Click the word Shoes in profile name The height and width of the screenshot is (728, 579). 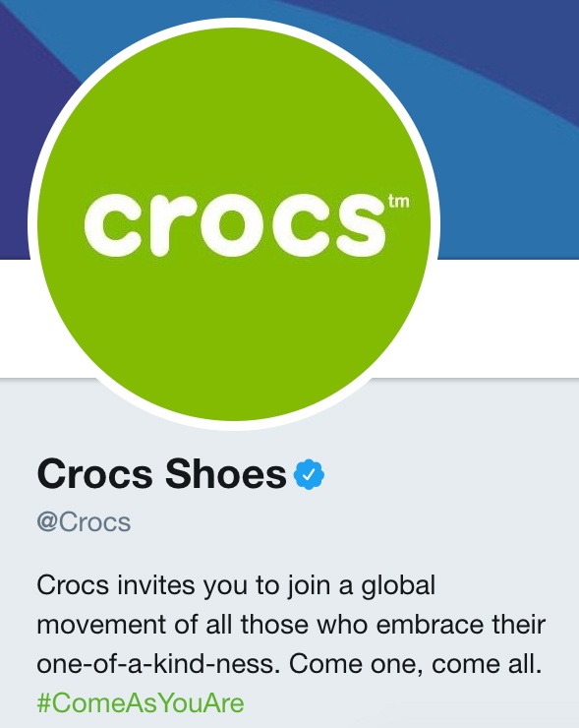click(x=226, y=473)
